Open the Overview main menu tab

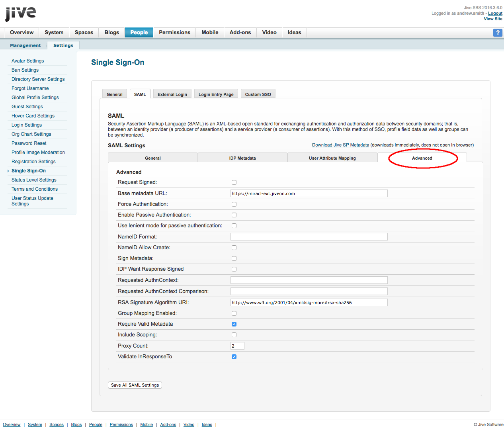(21, 33)
